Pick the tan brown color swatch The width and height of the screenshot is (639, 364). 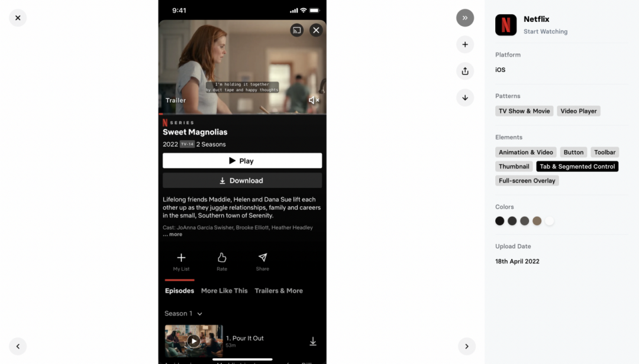[537, 220]
